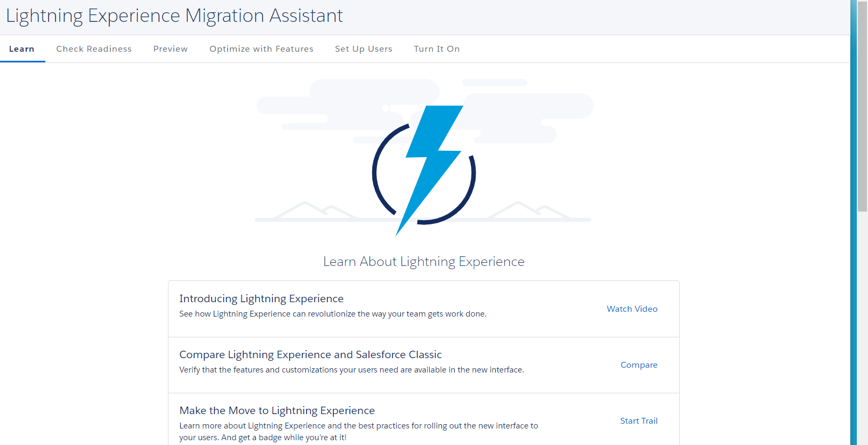This screenshot has width=868, height=445.
Task: Click Start Trail to begin the trail
Action: tap(638, 420)
